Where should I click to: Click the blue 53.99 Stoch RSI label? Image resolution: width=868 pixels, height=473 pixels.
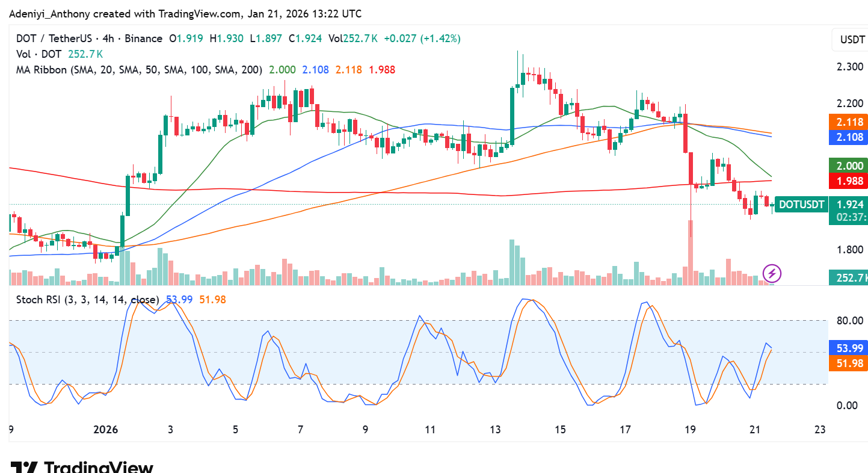click(850, 347)
